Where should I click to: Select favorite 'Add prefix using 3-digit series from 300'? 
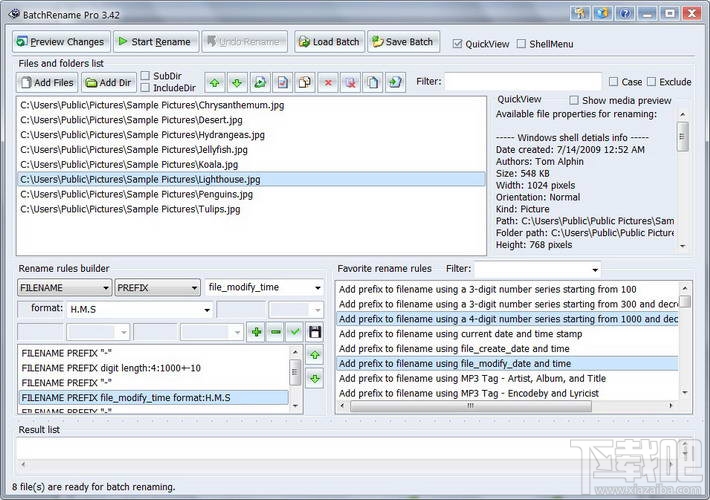click(507, 304)
